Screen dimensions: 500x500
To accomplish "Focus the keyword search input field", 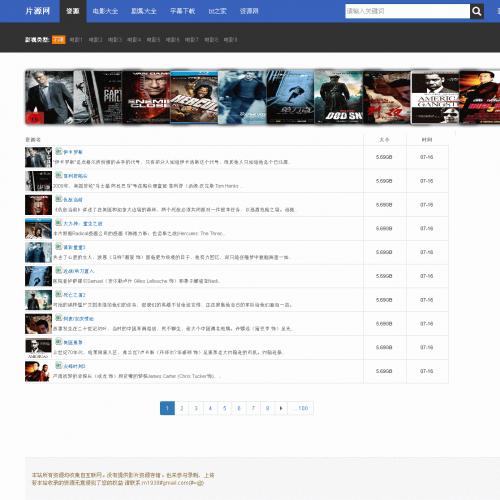I will [x=407, y=11].
